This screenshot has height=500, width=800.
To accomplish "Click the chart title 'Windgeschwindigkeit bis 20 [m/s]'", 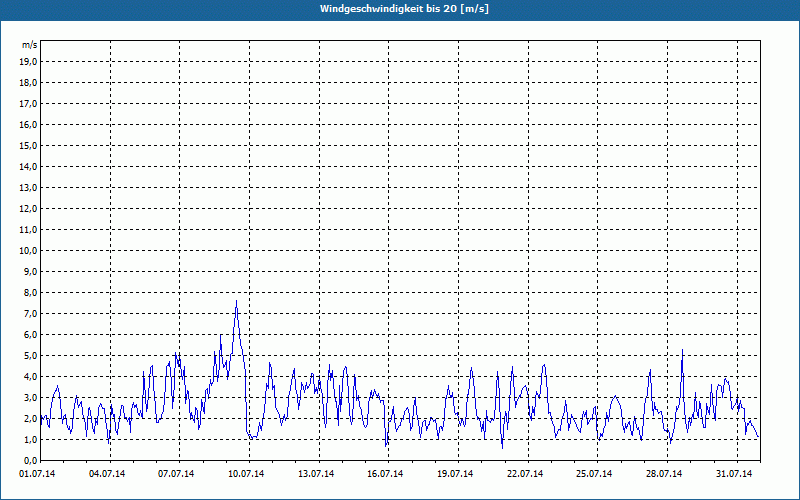I will 404,9.
